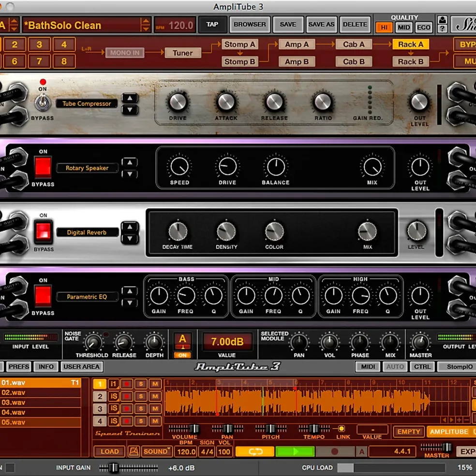Click the Digital Reverb DECAY TIME knob

[x=178, y=231]
